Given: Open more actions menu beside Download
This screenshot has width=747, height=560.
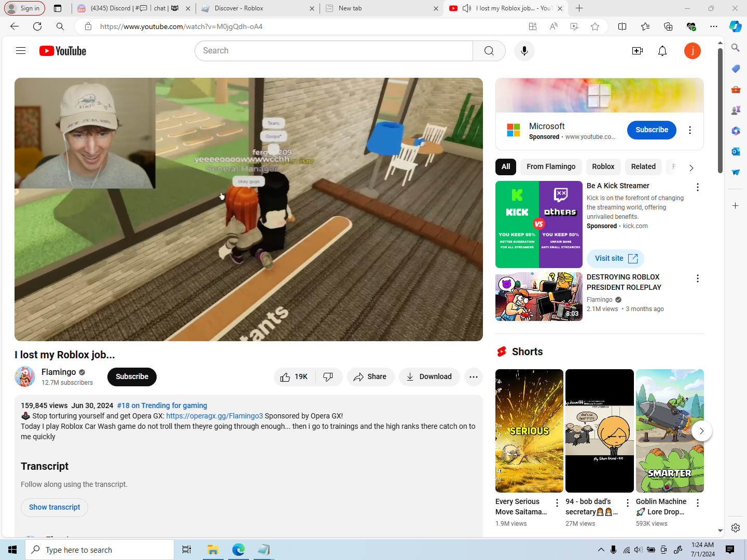Looking at the screenshot, I should click(474, 377).
